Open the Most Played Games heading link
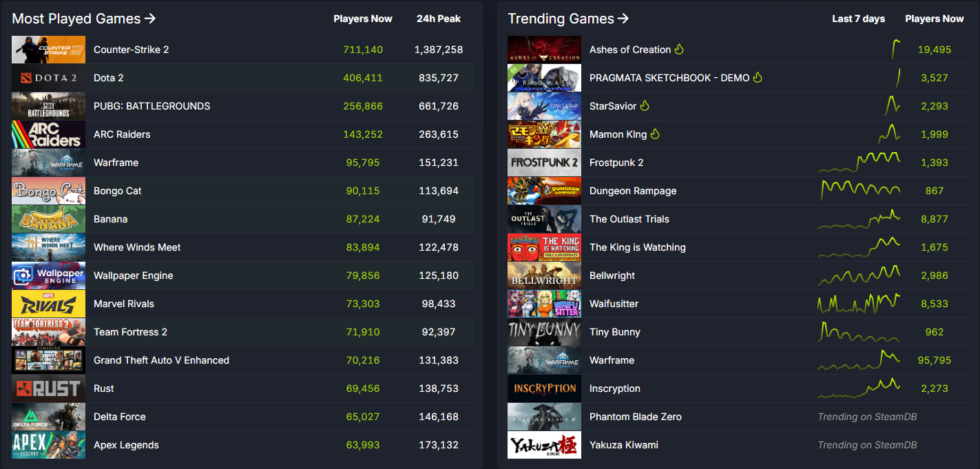This screenshot has height=469, width=980. tap(83, 19)
